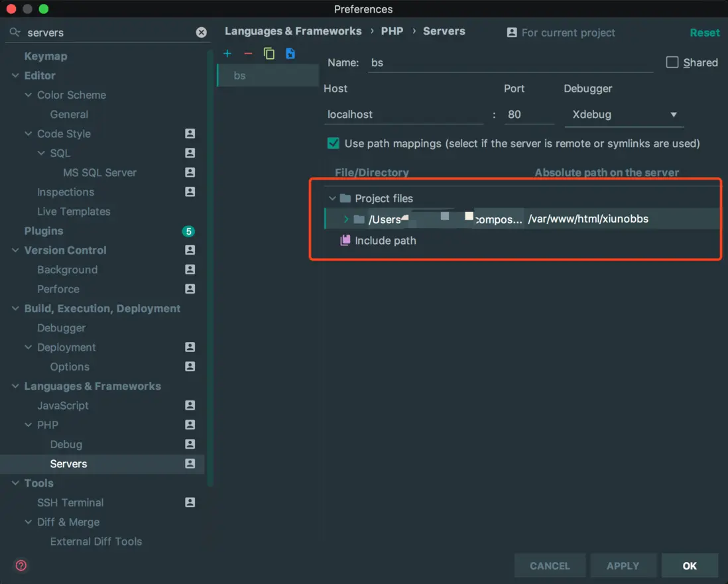This screenshot has height=584, width=728.
Task: Open the Keymap settings page
Action: (x=46, y=56)
